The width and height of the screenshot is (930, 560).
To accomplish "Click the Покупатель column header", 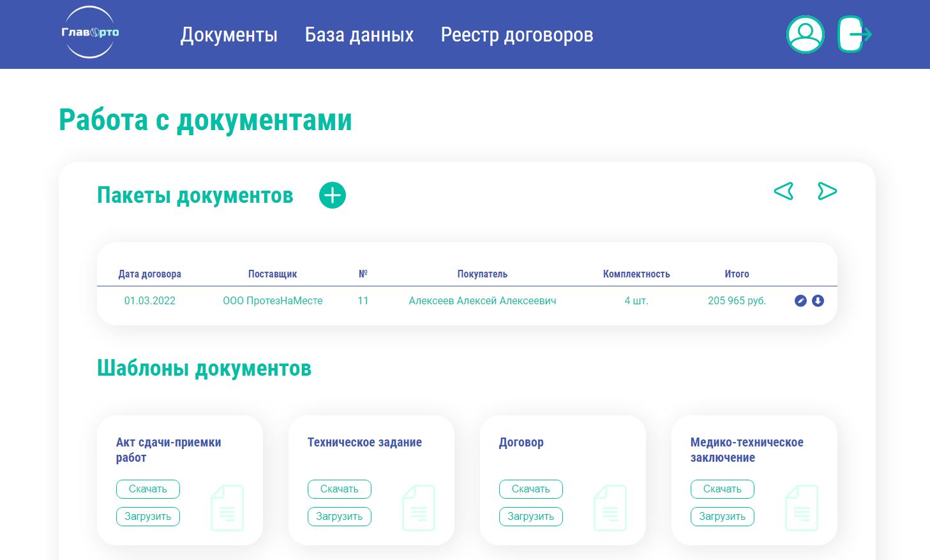I will 483,274.
